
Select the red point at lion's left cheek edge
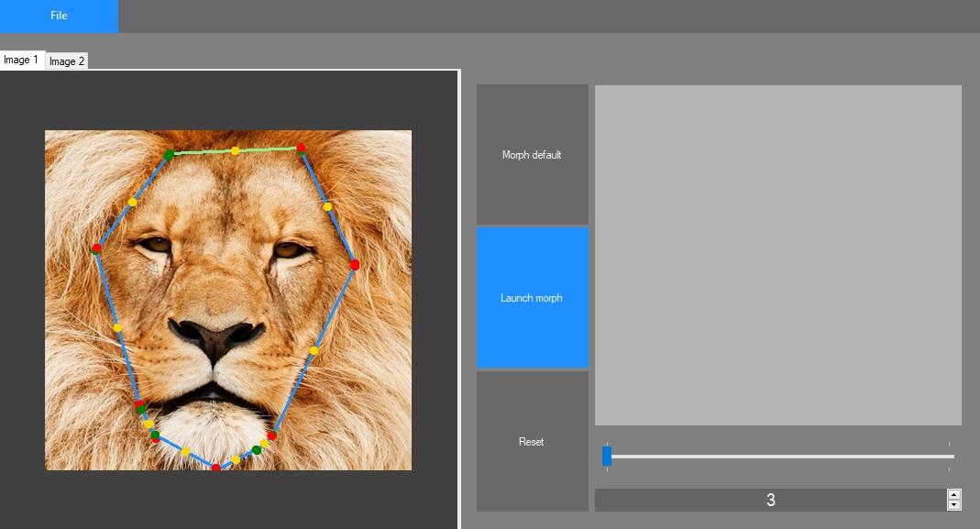pos(96,248)
